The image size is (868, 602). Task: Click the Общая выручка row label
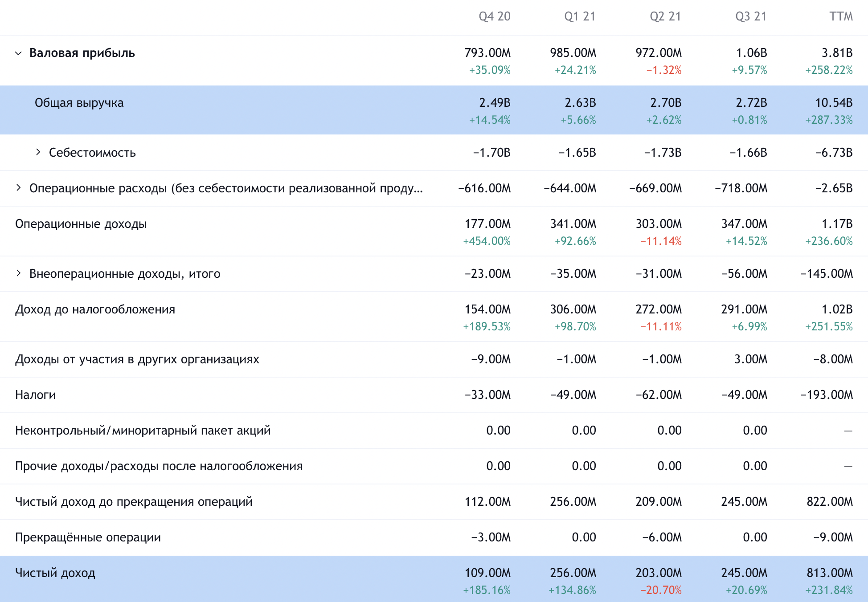79,103
